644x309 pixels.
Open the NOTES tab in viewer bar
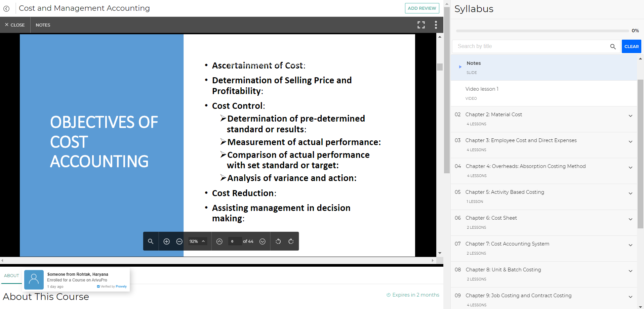(43, 25)
